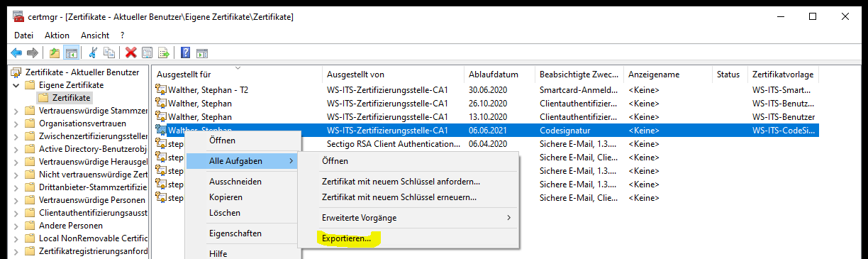Click the blue Back arrow in toolbar
This screenshot has width=868, height=259.
pos(16,53)
